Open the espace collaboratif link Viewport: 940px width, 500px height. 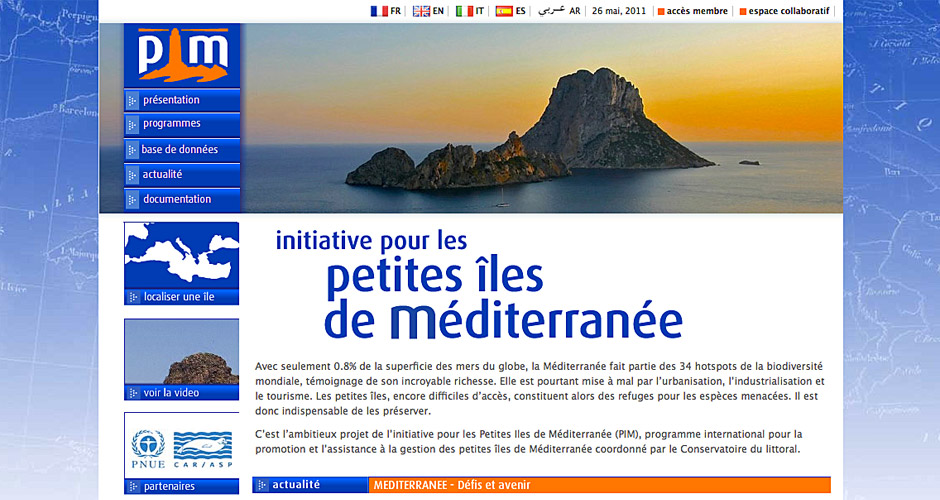(x=789, y=11)
